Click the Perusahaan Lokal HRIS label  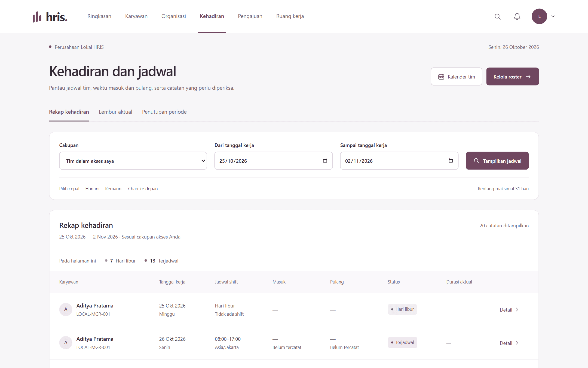pos(79,47)
